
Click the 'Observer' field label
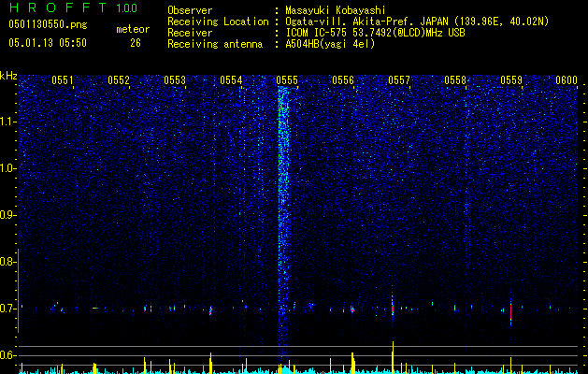click(x=190, y=10)
